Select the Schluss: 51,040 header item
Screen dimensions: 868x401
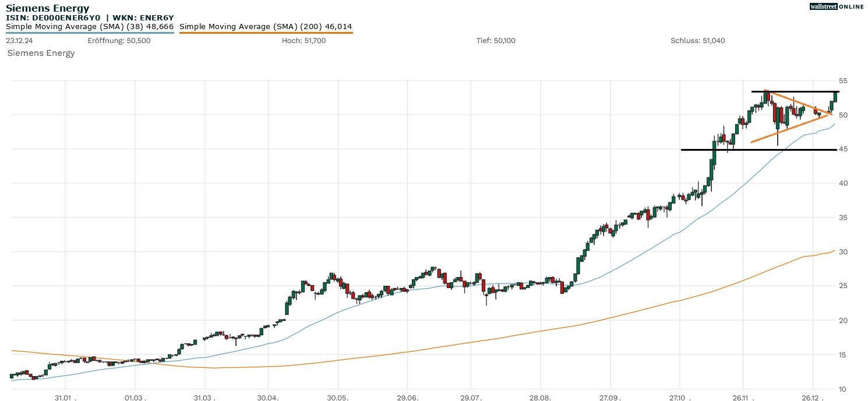(698, 41)
